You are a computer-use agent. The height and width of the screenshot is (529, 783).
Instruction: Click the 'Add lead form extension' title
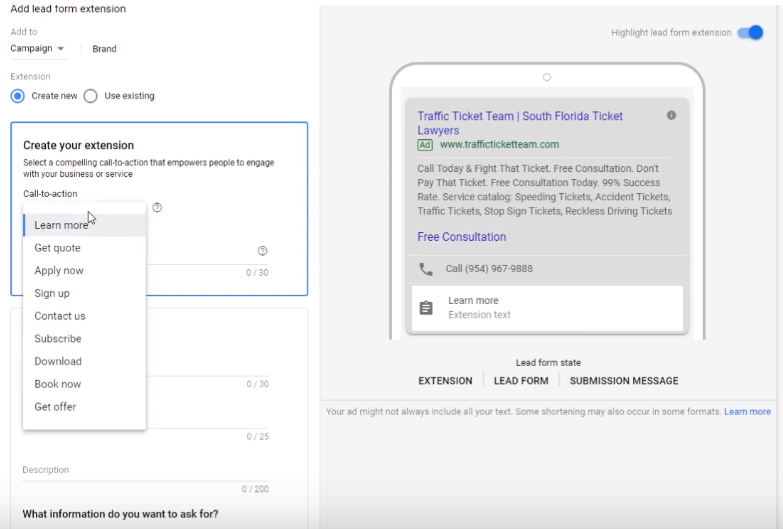coord(68,8)
